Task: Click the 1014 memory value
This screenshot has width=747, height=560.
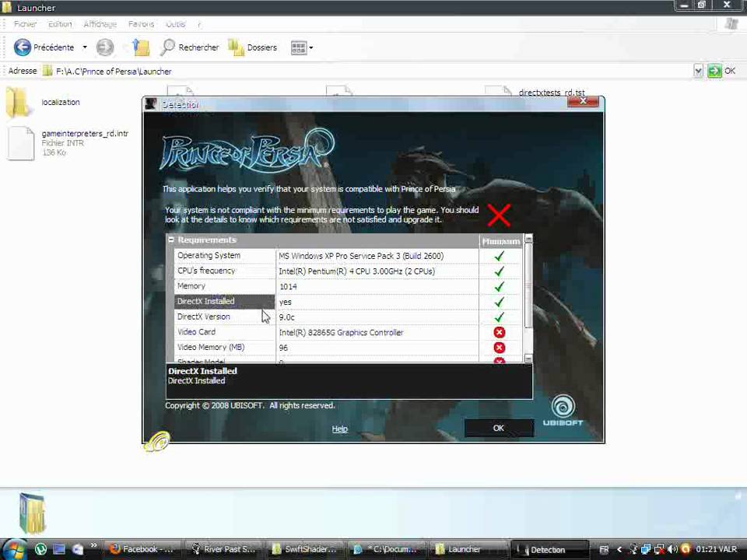Action: 288,287
